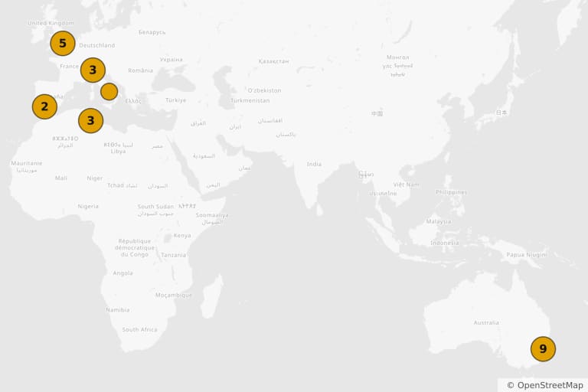Click the Nigeria map label
This screenshot has width=588, height=392.
click(x=88, y=206)
